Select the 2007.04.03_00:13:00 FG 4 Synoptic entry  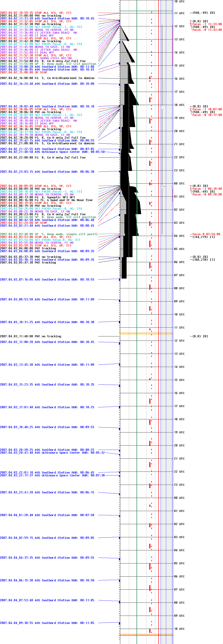38,197
